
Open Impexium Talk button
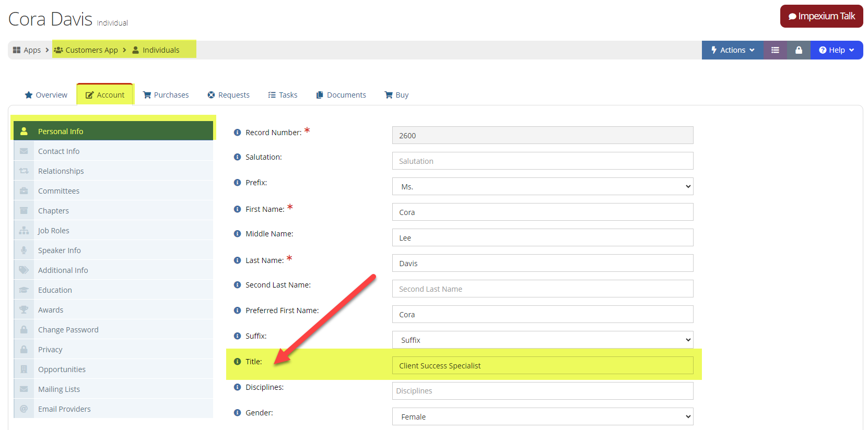coord(822,16)
